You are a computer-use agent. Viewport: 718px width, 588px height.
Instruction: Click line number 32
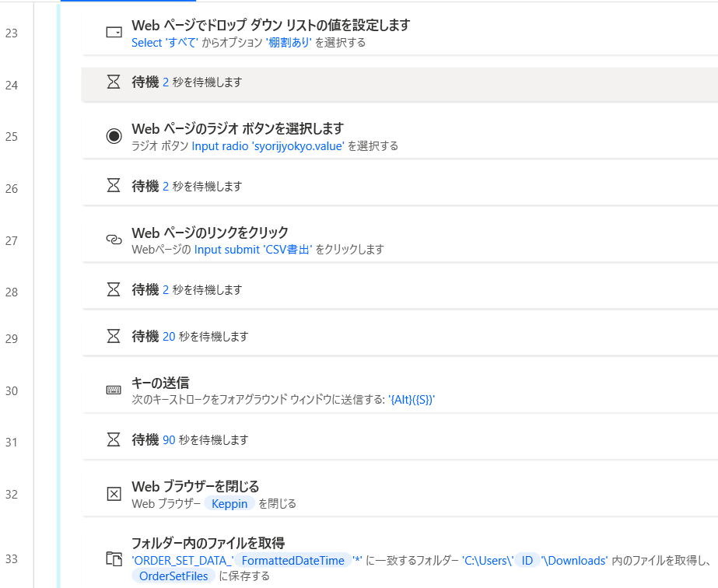12,495
